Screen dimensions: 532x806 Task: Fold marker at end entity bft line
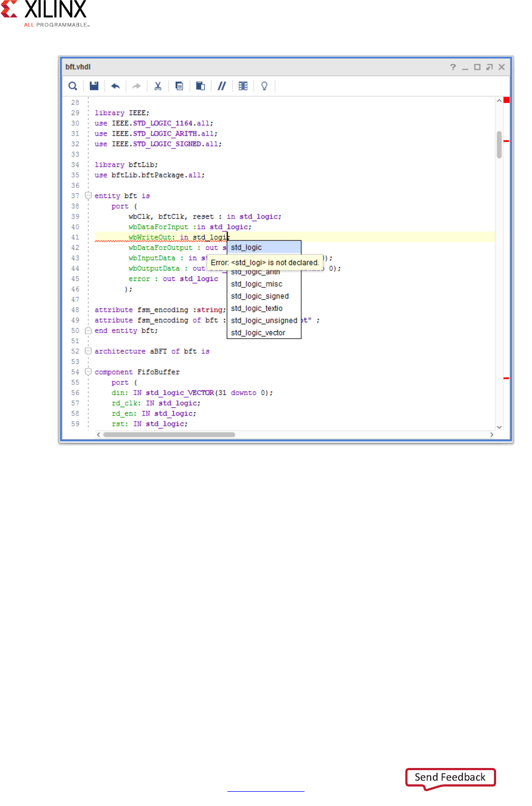[x=88, y=330]
